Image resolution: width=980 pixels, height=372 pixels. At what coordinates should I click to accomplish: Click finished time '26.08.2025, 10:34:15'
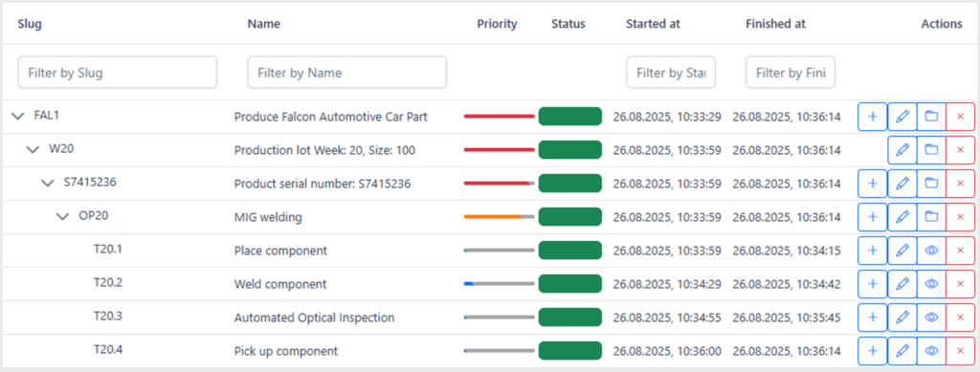(787, 251)
